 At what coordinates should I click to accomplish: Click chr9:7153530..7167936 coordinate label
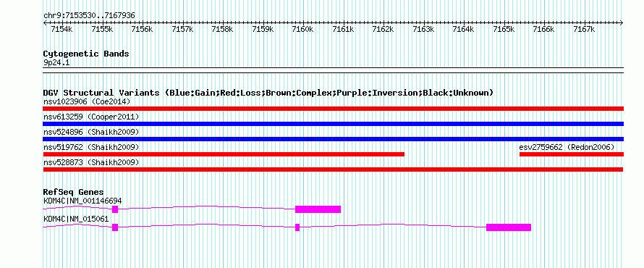point(89,16)
